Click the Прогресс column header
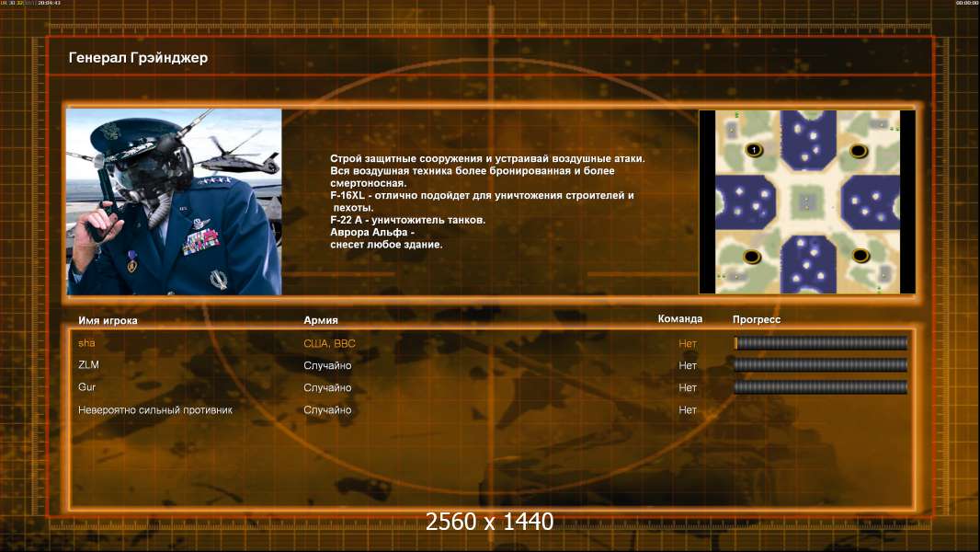980x552 pixels. point(757,319)
